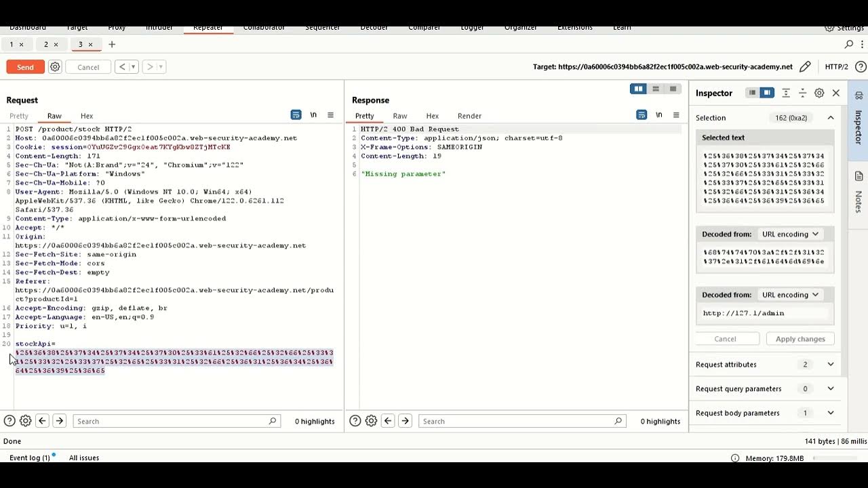The image size is (868, 488).
Task: Click the Inspector expand all sections icon
Action: click(786, 93)
